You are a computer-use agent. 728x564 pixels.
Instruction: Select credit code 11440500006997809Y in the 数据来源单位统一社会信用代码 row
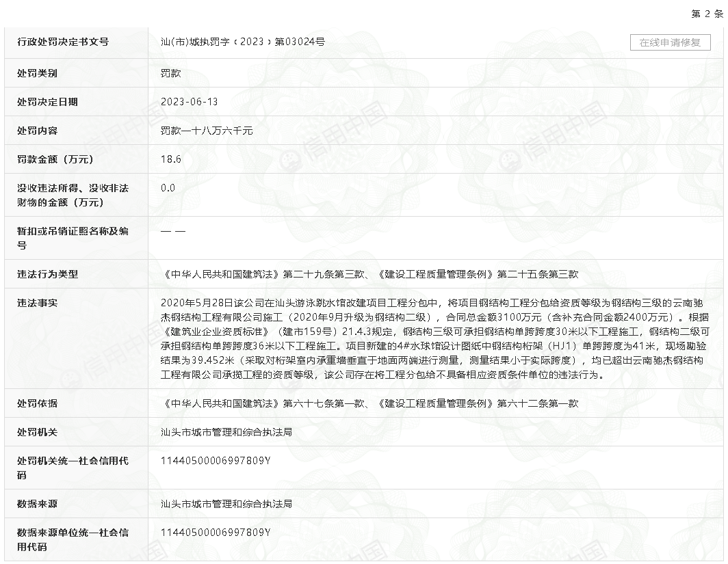(x=216, y=533)
